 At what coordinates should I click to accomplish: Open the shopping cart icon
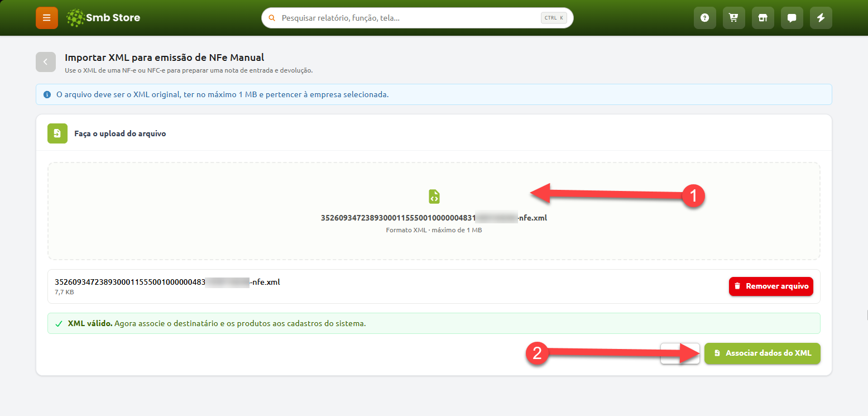pyautogui.click(x=734, y=18)
